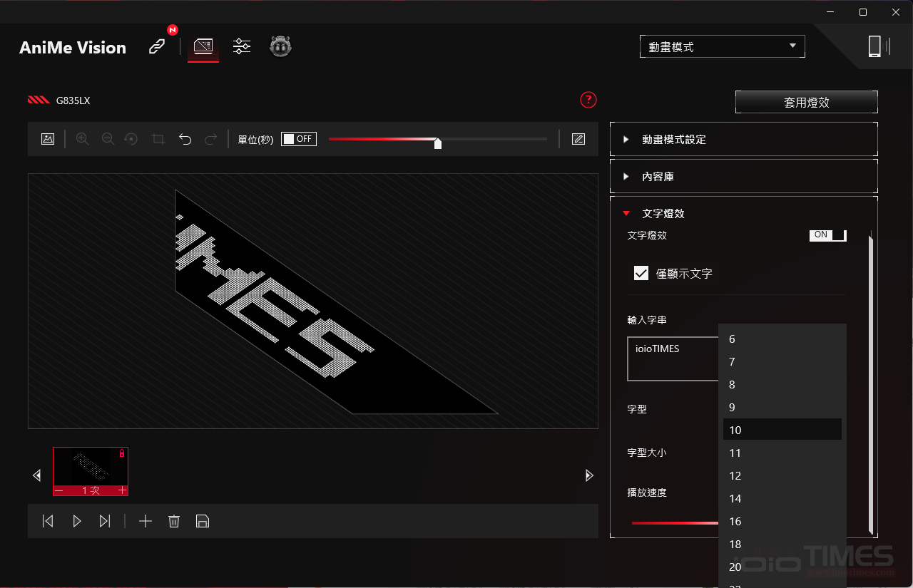Open the edit pencil icon
The width and height of the screenshot is (913, 588).
578,139
